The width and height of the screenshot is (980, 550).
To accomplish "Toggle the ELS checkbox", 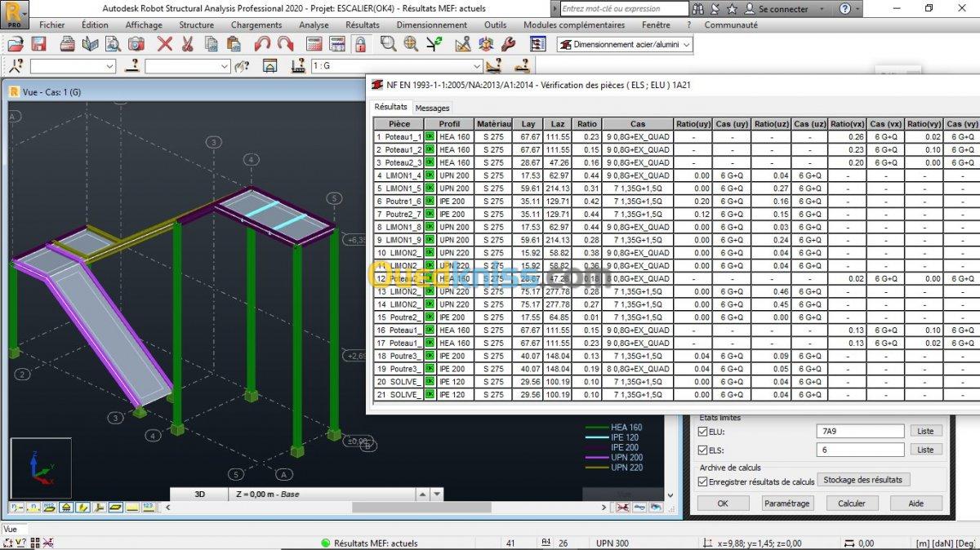I will (703, 450).
